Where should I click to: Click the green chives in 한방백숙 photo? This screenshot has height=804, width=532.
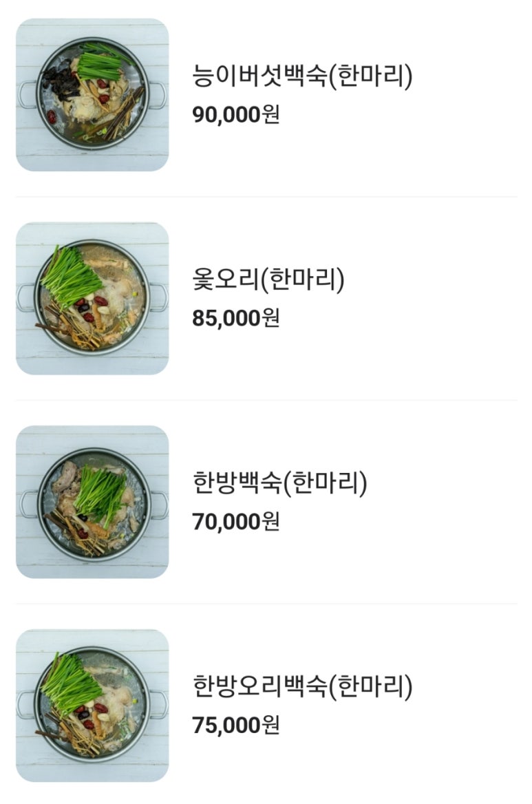[101, 494]
